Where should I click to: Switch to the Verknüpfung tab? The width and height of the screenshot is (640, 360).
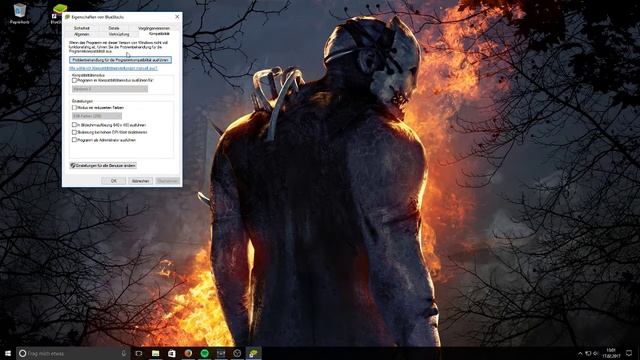point(119,34)
